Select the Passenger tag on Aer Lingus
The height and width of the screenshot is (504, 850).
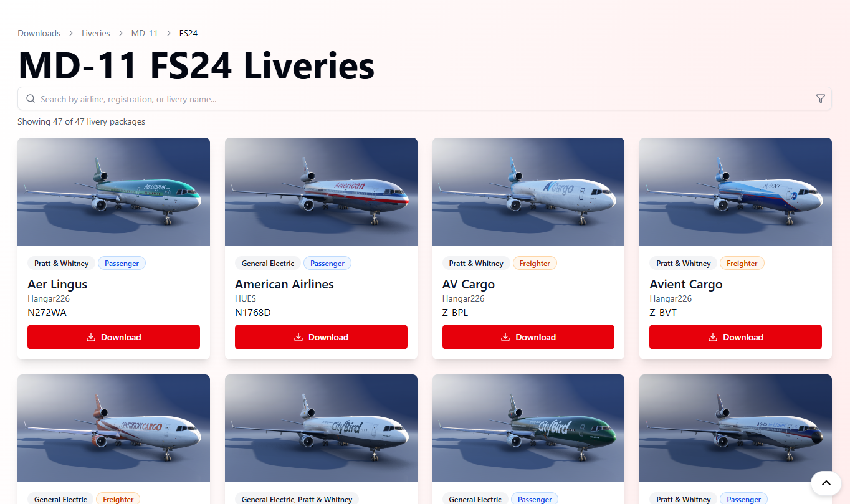click(x=122, y=264)
